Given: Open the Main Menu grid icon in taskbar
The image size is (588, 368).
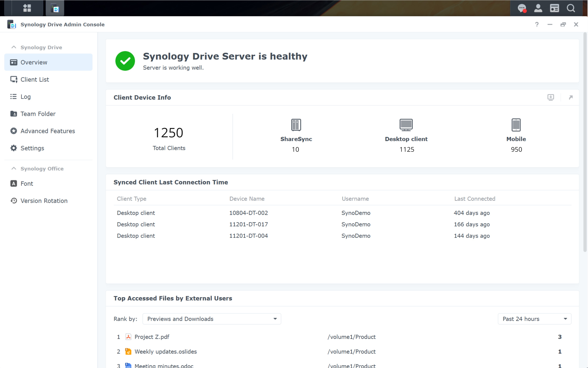Looking at the screenshot, I should [27, 8].
